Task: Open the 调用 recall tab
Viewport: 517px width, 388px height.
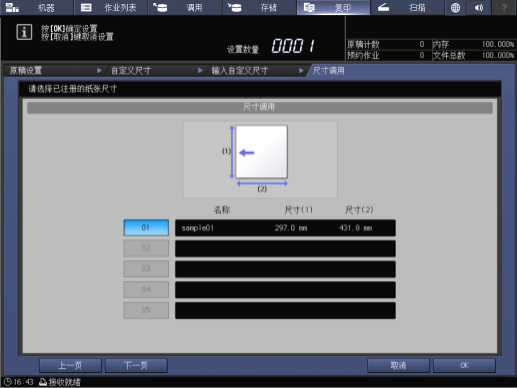Action: (x=185, y=7)
